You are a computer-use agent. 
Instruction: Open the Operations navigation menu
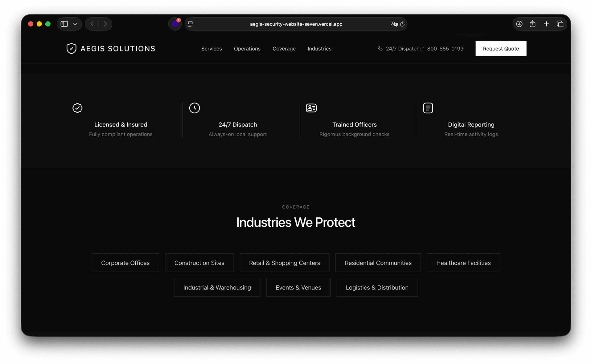pyautogui.click(x=247, y=48)
